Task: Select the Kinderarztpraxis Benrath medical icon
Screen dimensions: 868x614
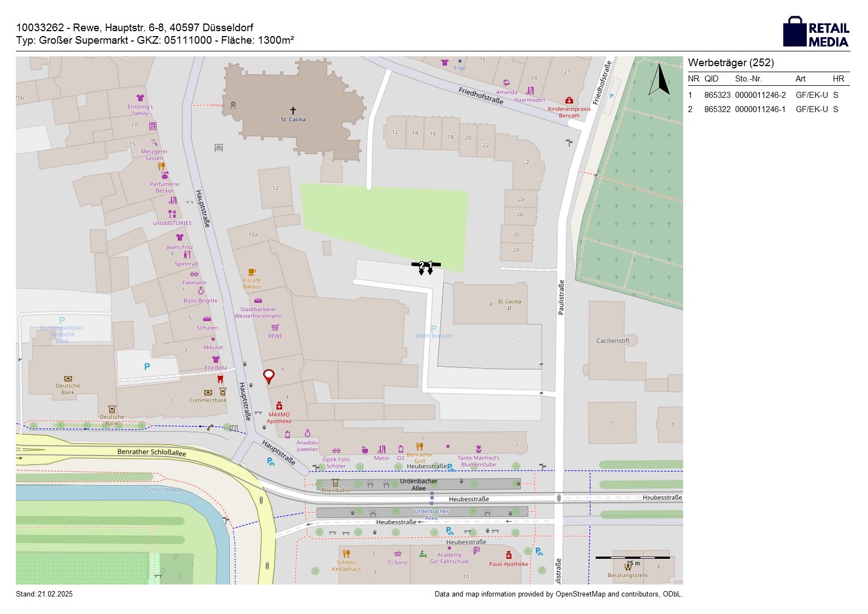Action: (569, 101)
